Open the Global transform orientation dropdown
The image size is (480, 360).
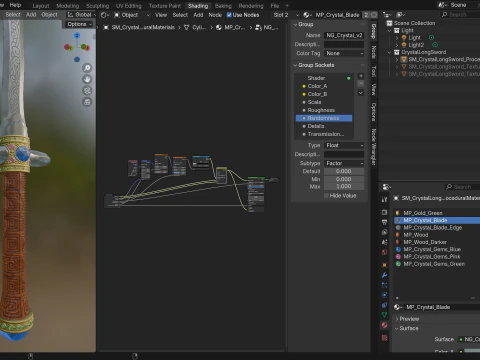(81, 15)
